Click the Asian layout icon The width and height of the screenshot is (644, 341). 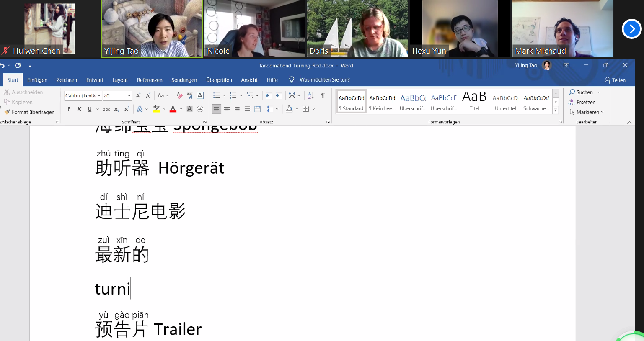[292, 96]
